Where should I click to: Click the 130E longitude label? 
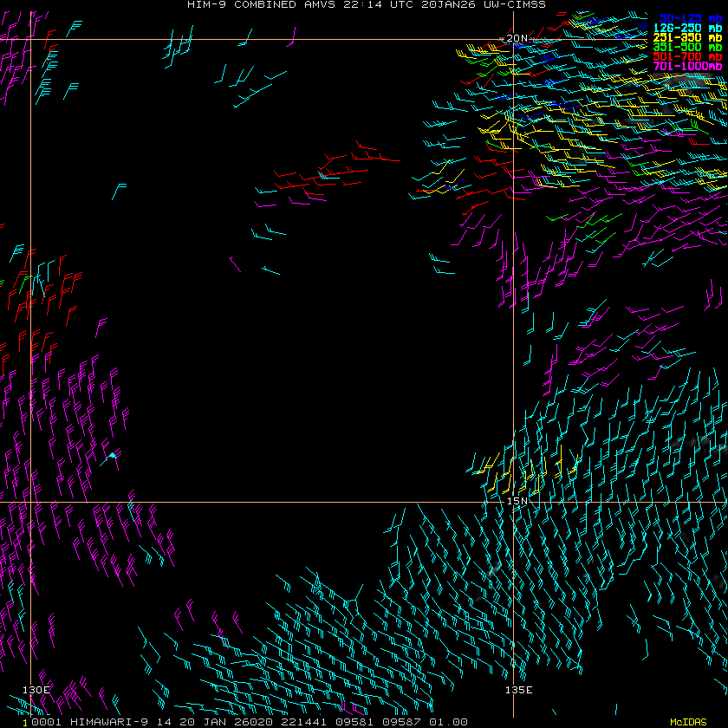click(36, 689)
